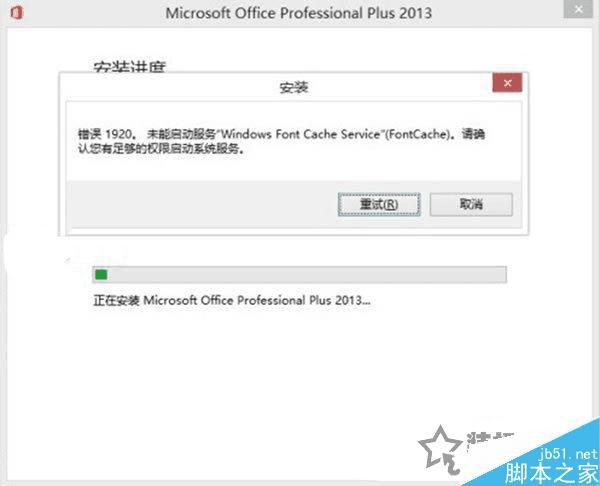Click the 安装进度 heading text

coord(129,67)
